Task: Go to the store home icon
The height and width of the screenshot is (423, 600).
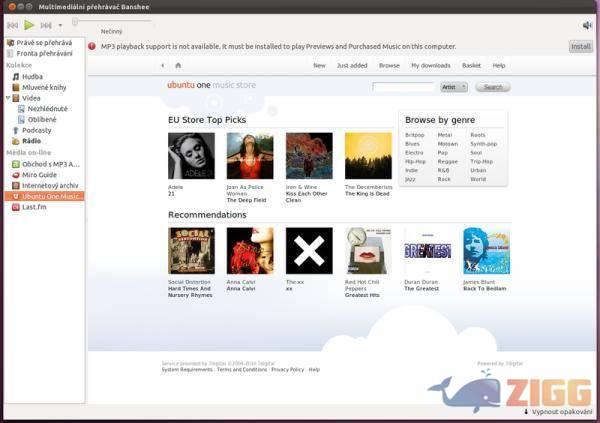Action: 178,65
